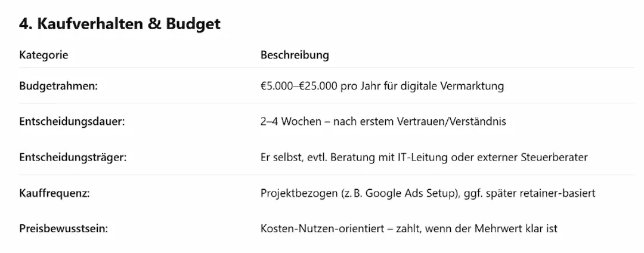Click the 'Beschreibung' column header
The height and width of the screenshot is (253, 644).
coord(295,55)
